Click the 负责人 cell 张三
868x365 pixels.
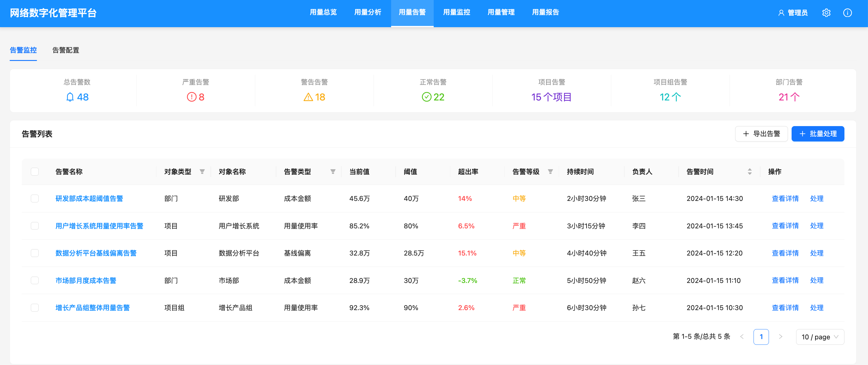tap(639, 198)
